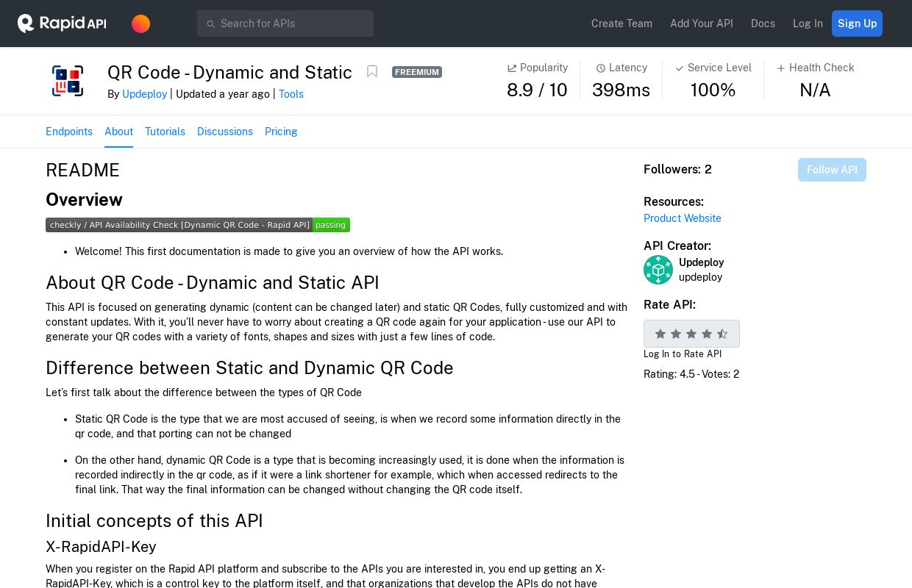Image resolution: width=912 pixels, height=588 pixels.
Task: Rate the API four stars
Action: 707,334
